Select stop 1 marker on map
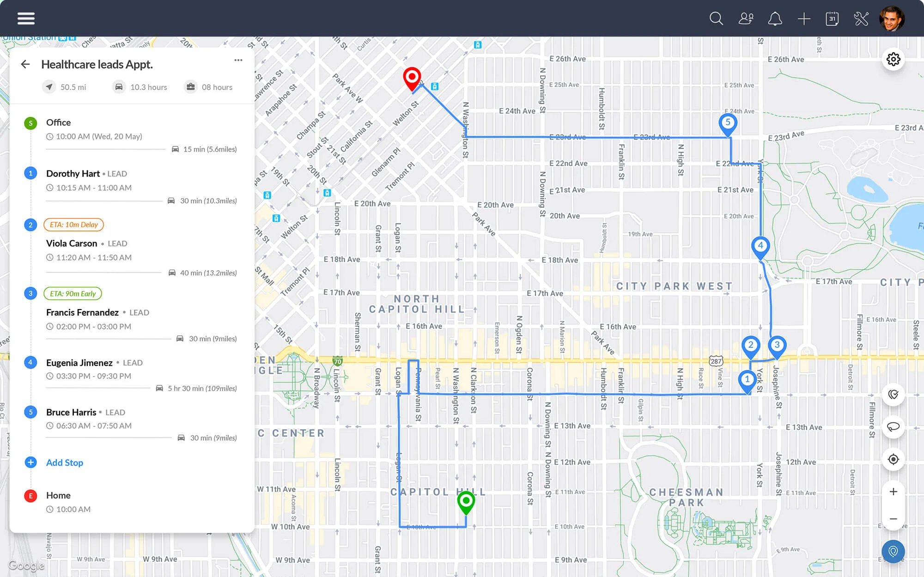 coord(747,381)
